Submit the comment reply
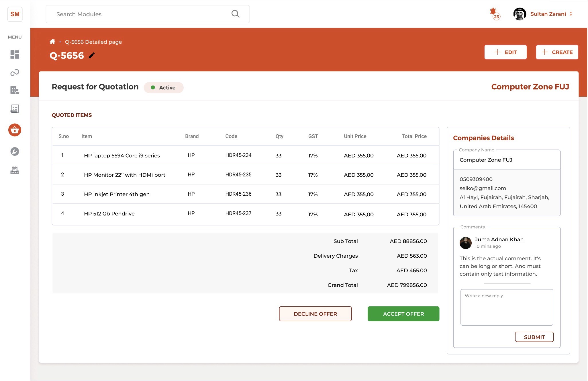The image size is (588, 381). 534,337
